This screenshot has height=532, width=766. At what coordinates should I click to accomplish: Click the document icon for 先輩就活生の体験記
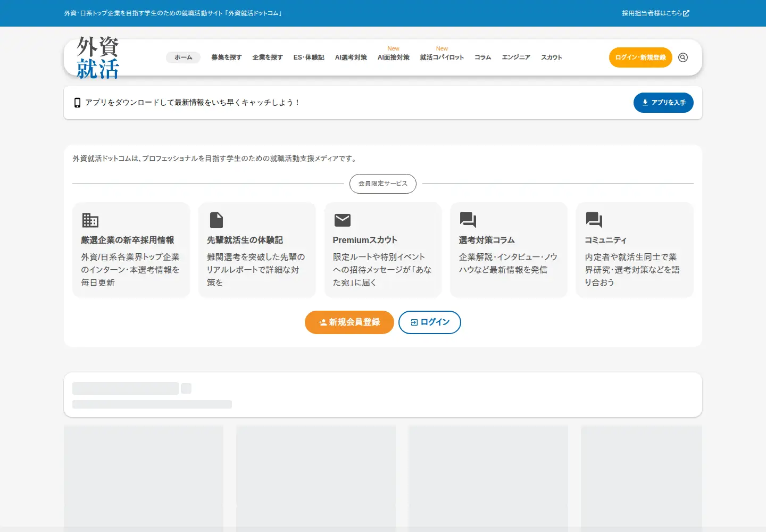coord(217,220)
